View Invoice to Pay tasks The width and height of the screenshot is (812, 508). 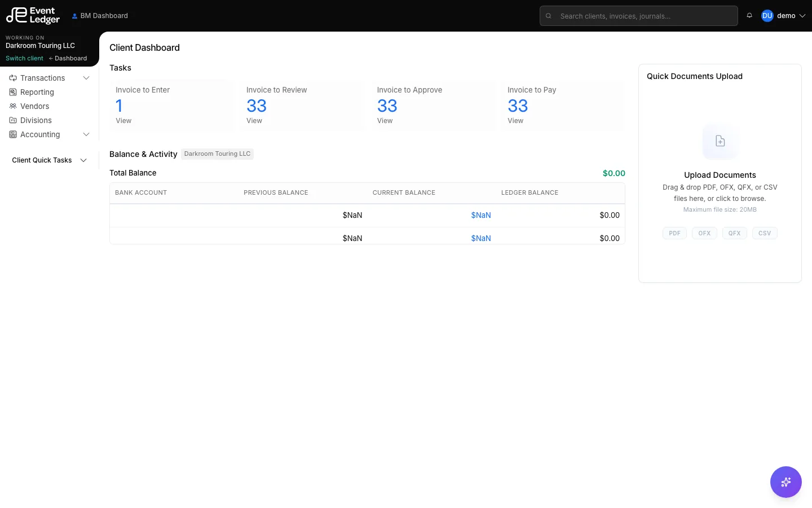coord(515,121)
